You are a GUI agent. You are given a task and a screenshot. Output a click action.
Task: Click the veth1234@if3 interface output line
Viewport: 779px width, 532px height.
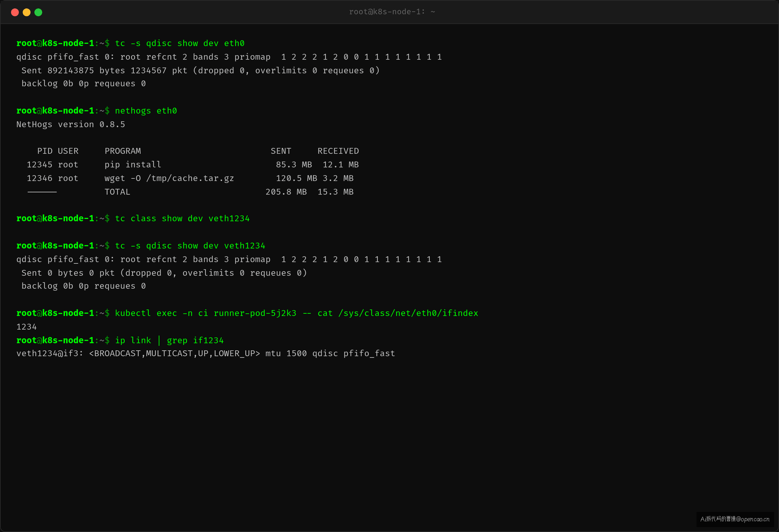point(206,354)
